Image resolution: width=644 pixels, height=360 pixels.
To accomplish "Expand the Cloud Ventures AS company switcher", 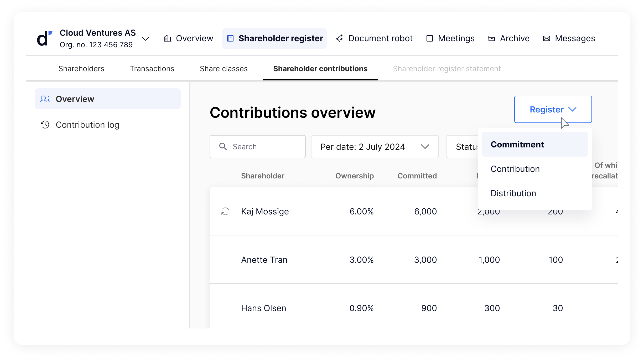I will [x=146, y=39].
